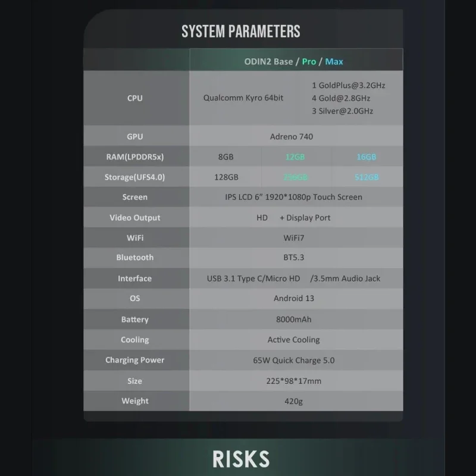The image size is (476, 476).
Task: Click the CPU row label
Action: [135, 98]
